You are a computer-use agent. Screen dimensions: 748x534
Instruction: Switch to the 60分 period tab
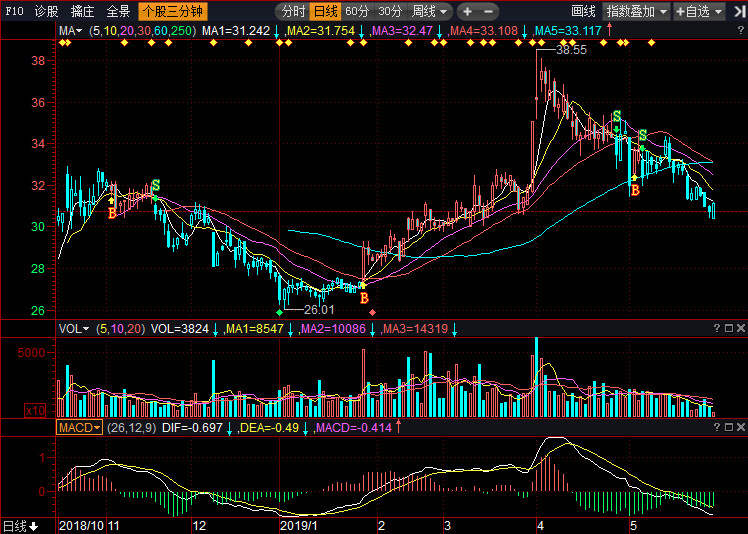coord(357,11)
